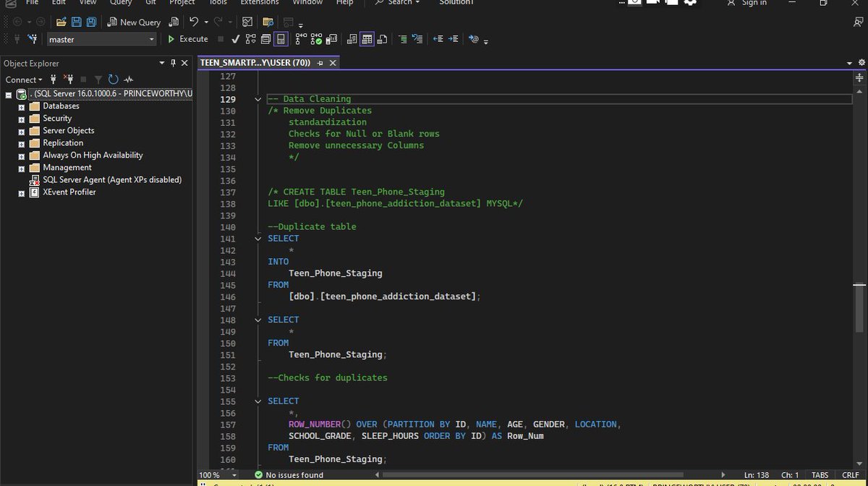Select Results to Grid icon

[x=367, y=39]
